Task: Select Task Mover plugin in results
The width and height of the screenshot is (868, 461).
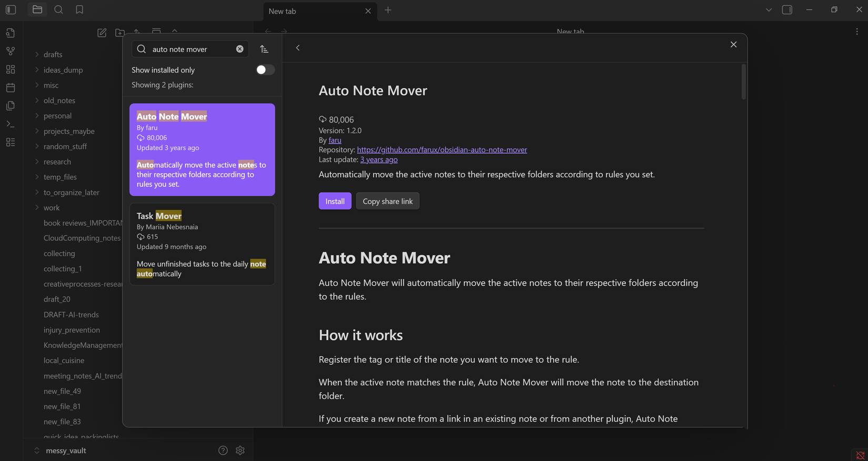Action: (x=202, y=244)
